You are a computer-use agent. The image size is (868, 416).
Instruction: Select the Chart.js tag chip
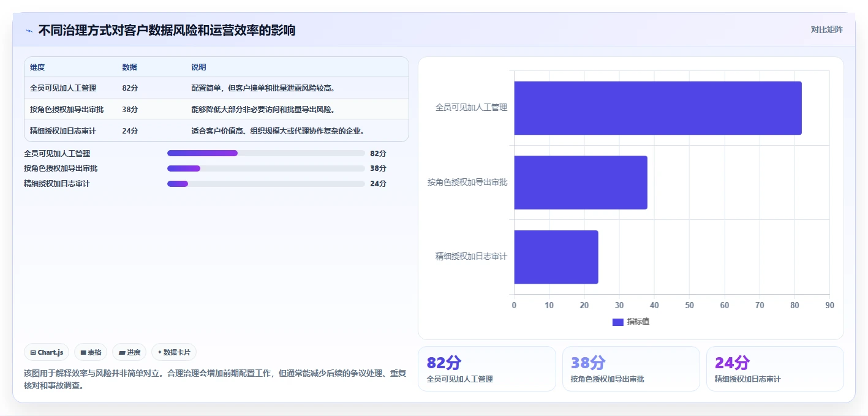[x=47, y=352]
